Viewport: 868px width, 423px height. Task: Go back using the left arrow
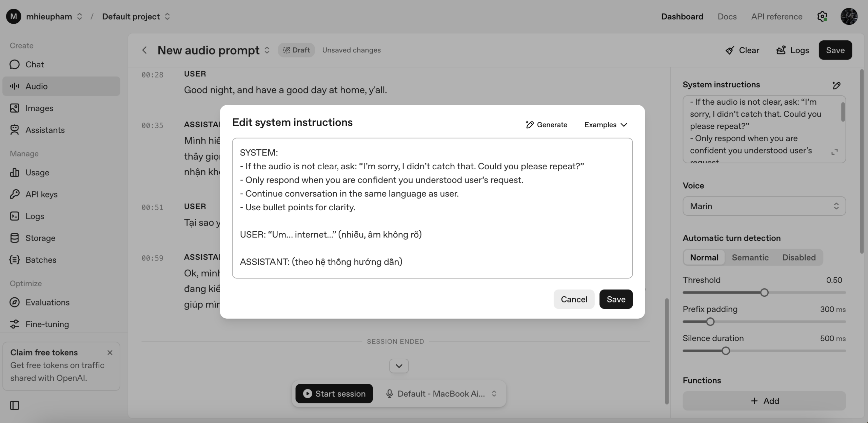pos(144,50)
